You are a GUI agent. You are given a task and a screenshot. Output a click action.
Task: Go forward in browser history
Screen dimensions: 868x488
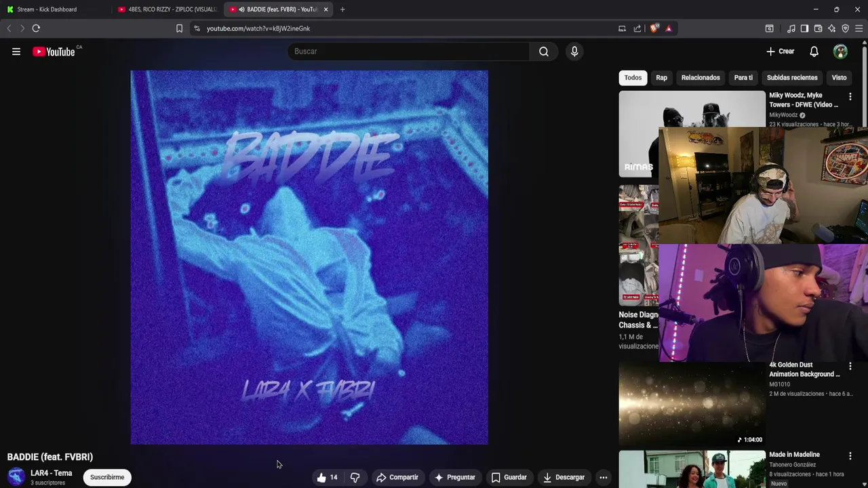click(x=22, y=28)
